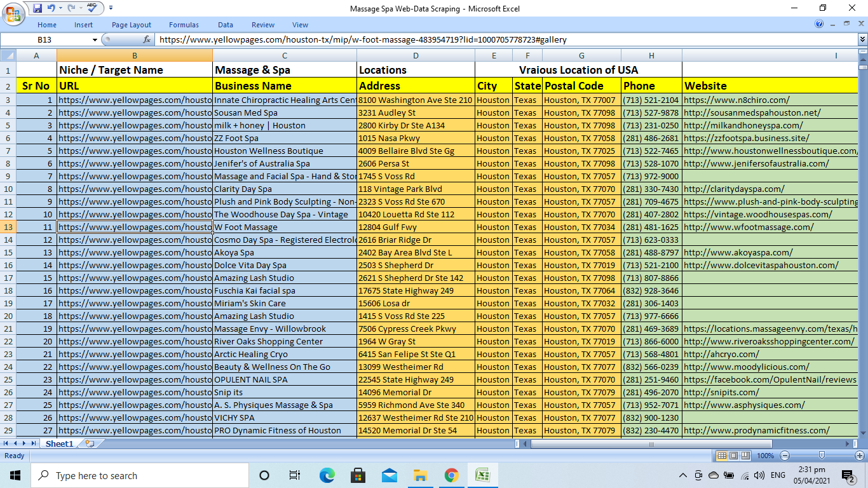868x488 pixels.
Task: Select the '(832) 900-1230' phone cell
Action: point(651,417)
